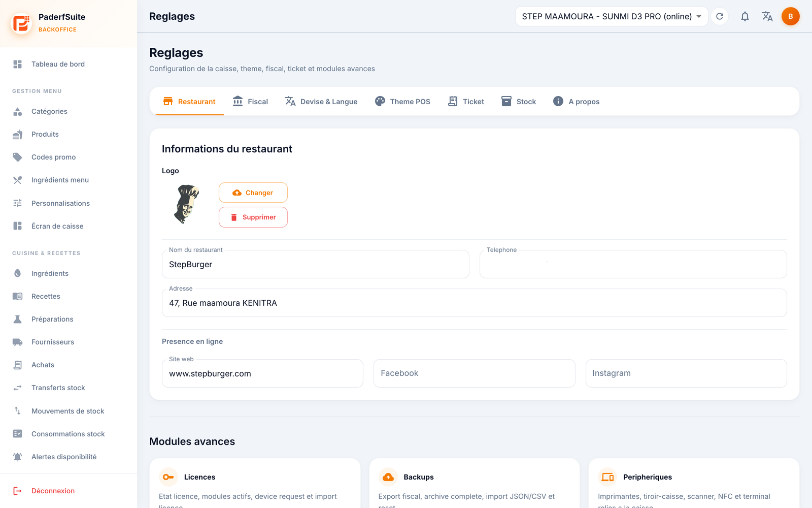Open Recettes in sidebar
The image size is (812, 508).
point(69,296)
